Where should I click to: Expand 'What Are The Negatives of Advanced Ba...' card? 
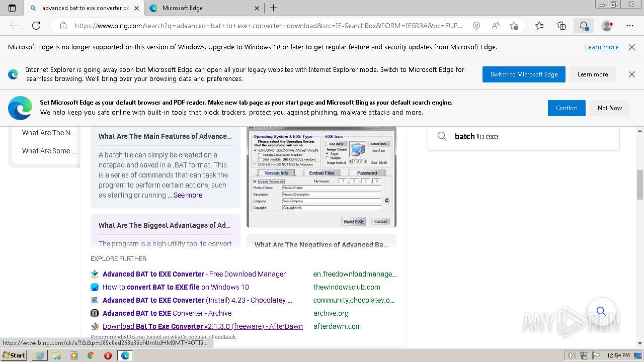[x=321, y=245]
